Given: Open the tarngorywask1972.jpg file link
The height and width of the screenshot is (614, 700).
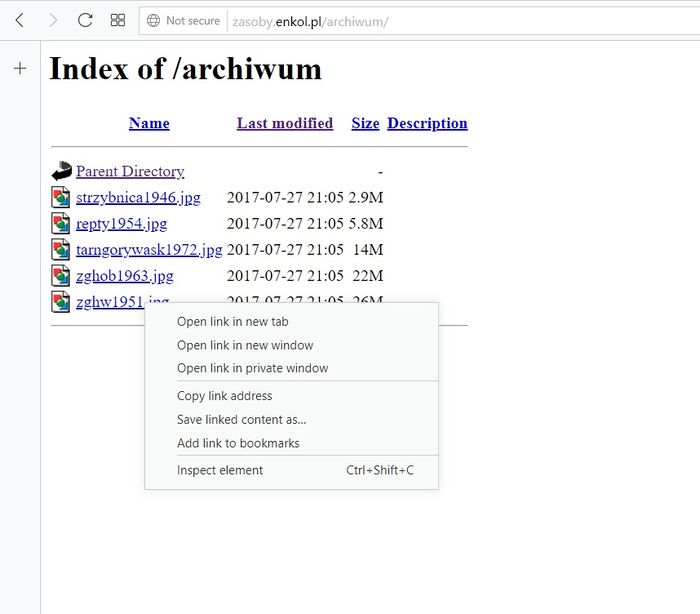Looking at the screenshot, I should (149, 249).
